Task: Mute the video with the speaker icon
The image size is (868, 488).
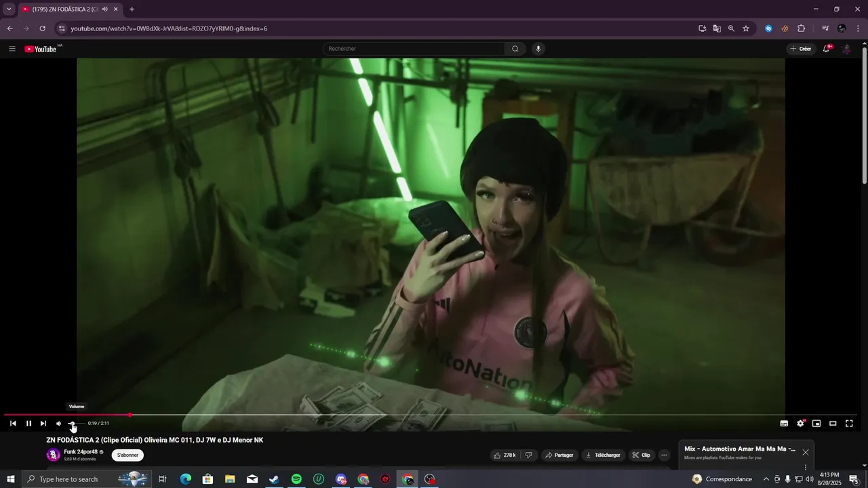Action: click(58, 424)
